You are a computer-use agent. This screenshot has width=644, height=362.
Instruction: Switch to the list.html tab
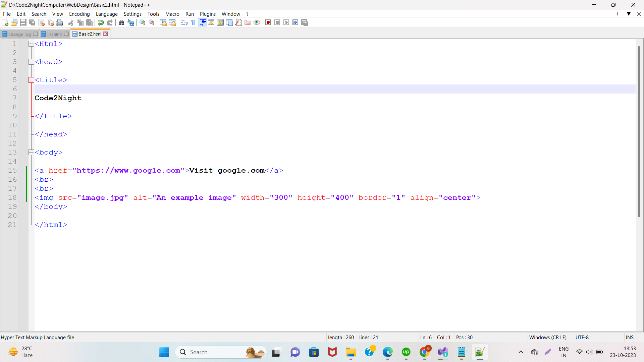54,34
